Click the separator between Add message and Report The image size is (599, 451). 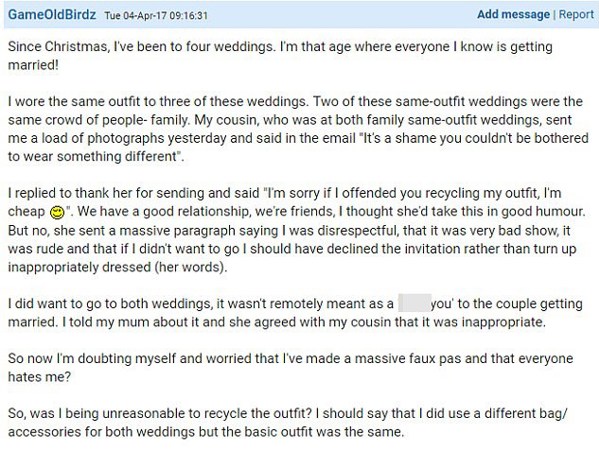(554, 15)
